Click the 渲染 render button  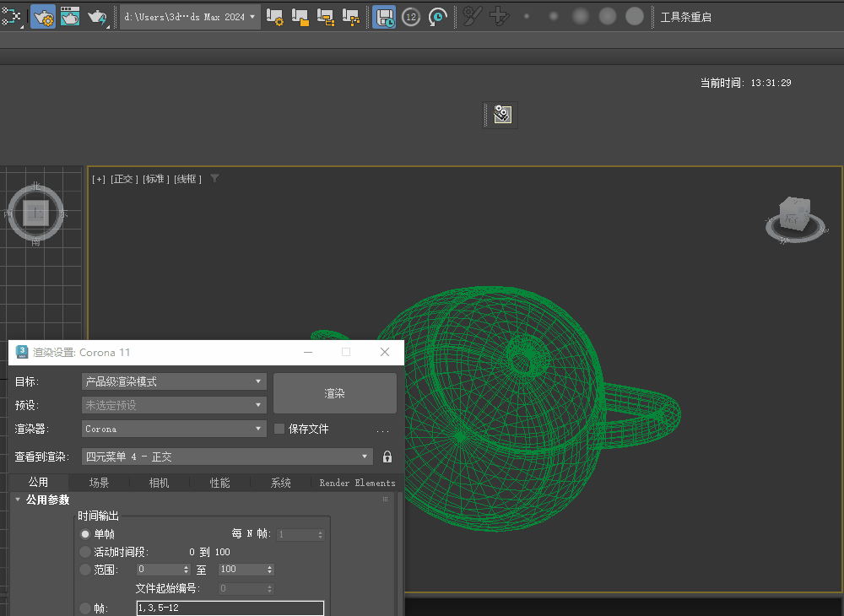(335, 394)
